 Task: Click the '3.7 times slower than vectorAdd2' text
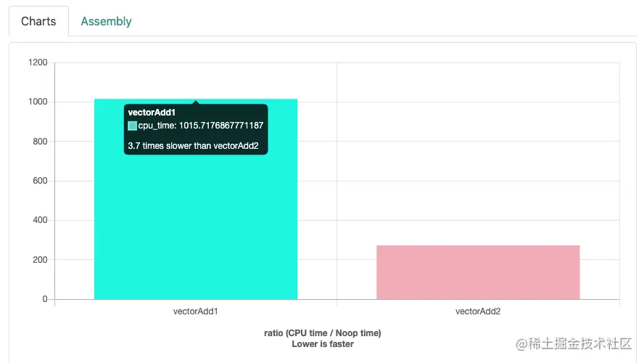click(193, 145)
